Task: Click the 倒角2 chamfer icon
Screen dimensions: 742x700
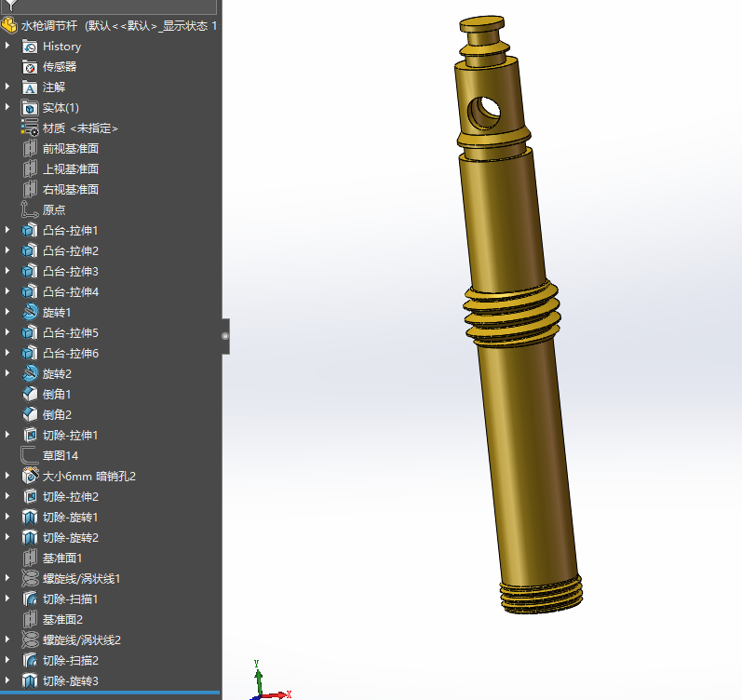Action: [x=30, y=414]
